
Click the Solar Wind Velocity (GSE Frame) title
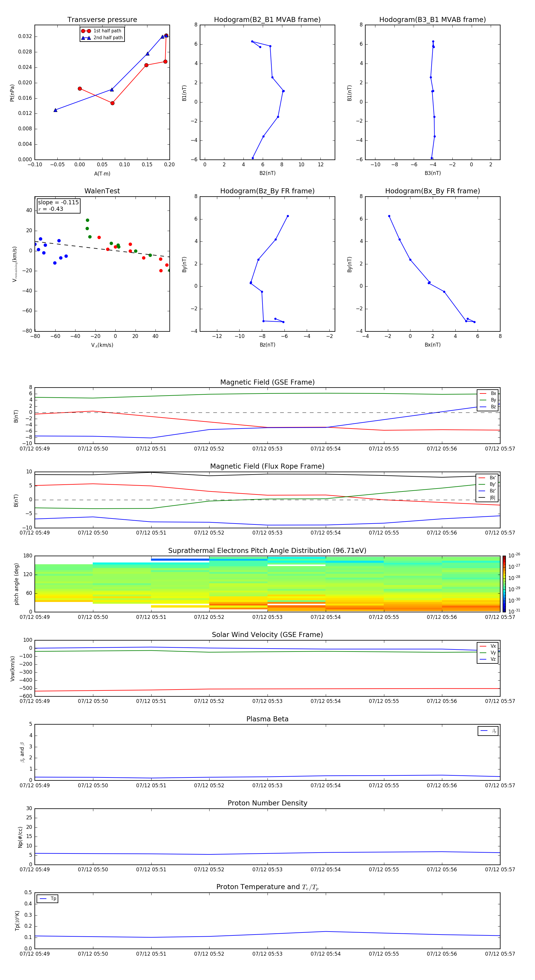[267, 635]
